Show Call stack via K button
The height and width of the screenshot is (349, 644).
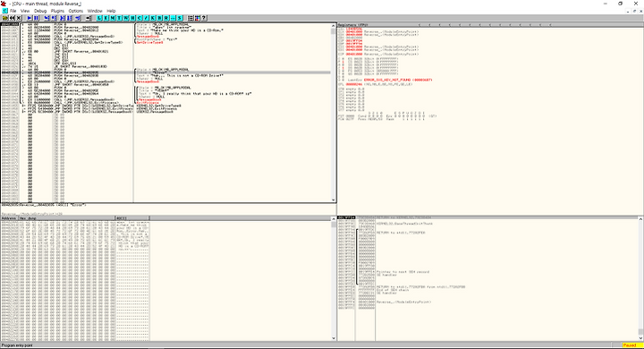point(153,18)
